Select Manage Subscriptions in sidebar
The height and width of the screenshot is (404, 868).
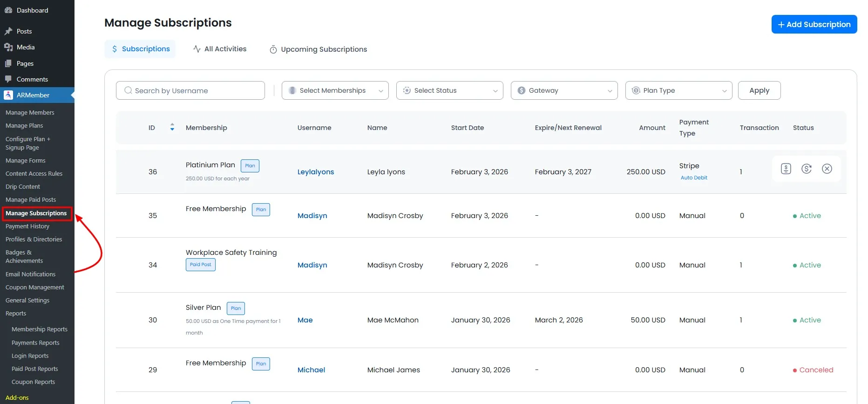click(36, 213)
